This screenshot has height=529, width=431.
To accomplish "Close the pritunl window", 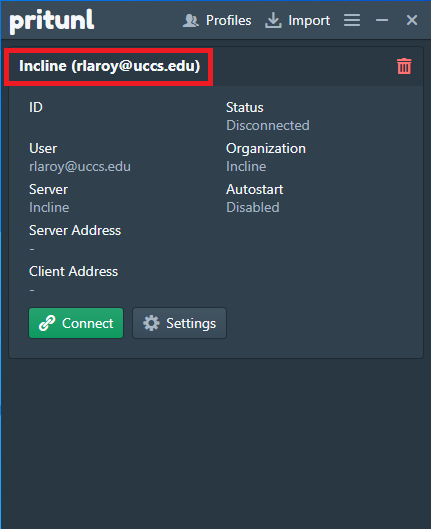I will [x=412, y=20].
